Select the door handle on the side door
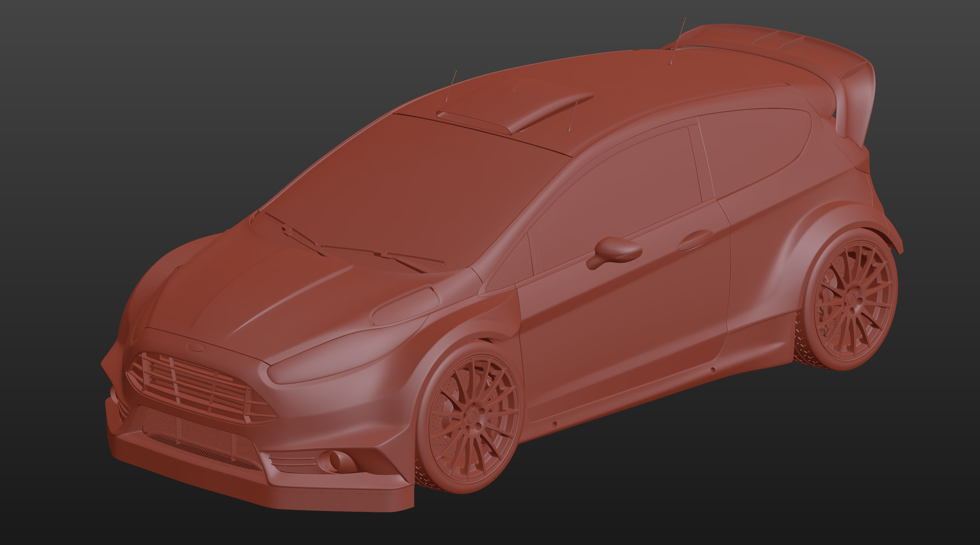This screenshot has height=545, width=980. coord(695,240)
